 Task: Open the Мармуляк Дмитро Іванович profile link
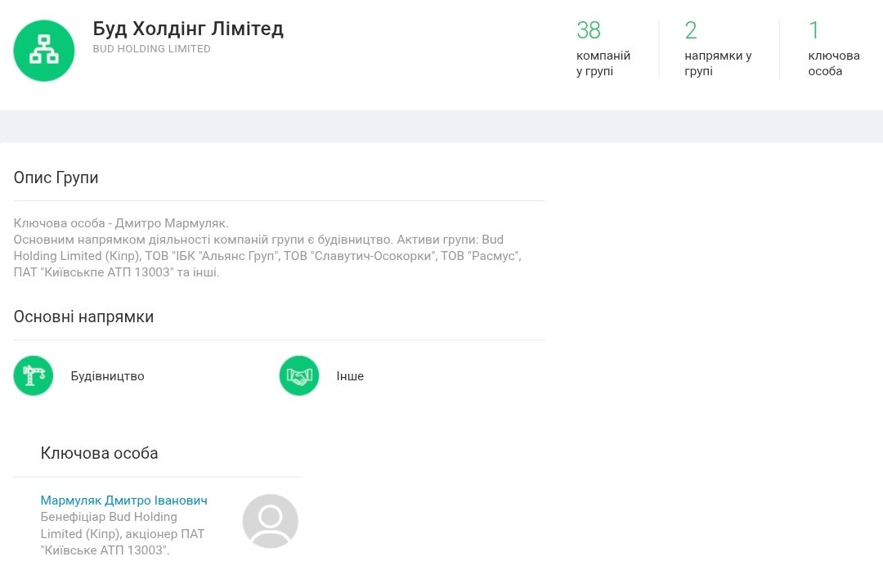[123, 500]
